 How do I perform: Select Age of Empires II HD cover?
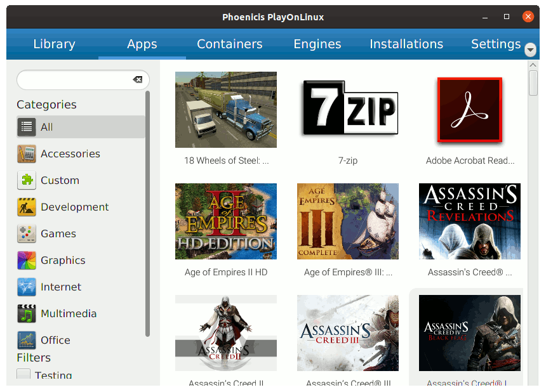coord(226,221)
